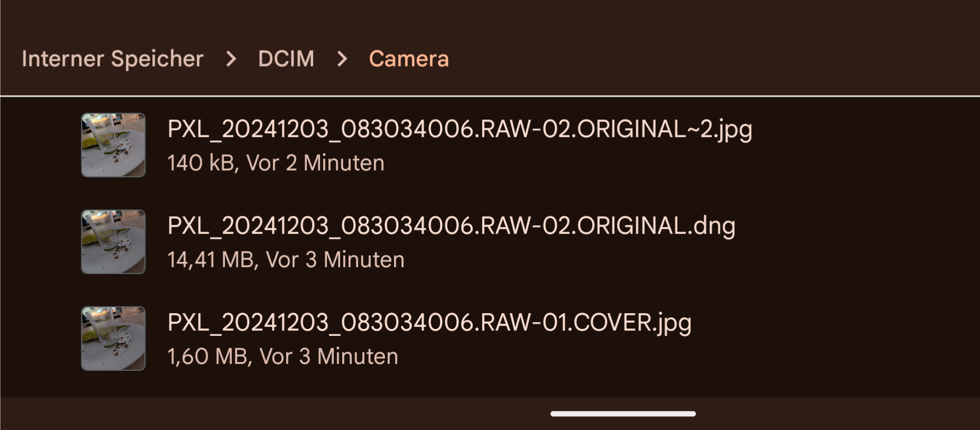The width and height of the screenshot is (980, 430).
Task: Click the 14,41 MB size label
Action: tap(210, 260)
